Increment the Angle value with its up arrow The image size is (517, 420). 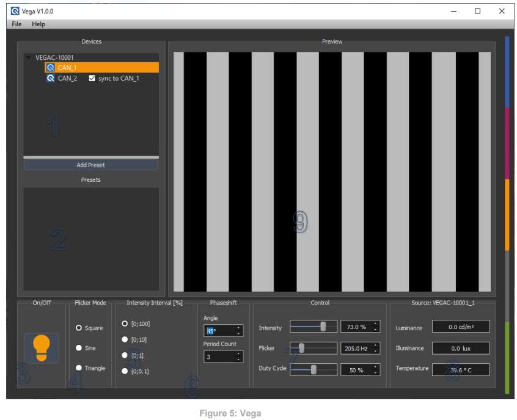point(239,327)
